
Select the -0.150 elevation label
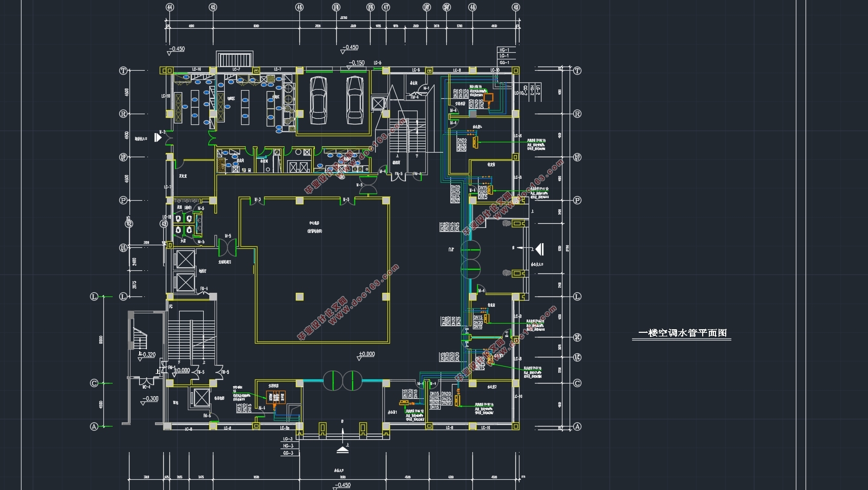click(357, 63)
